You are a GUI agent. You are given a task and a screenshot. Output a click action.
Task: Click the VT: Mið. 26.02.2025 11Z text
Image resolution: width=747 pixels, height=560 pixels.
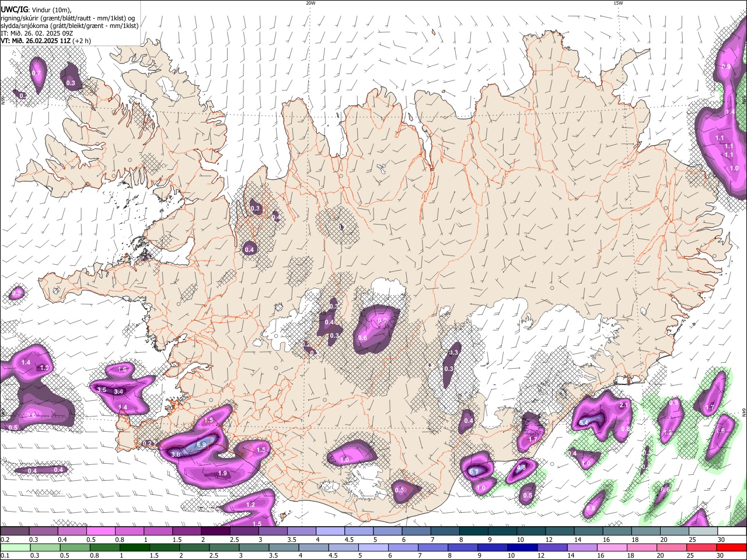[x=36, y=41]
